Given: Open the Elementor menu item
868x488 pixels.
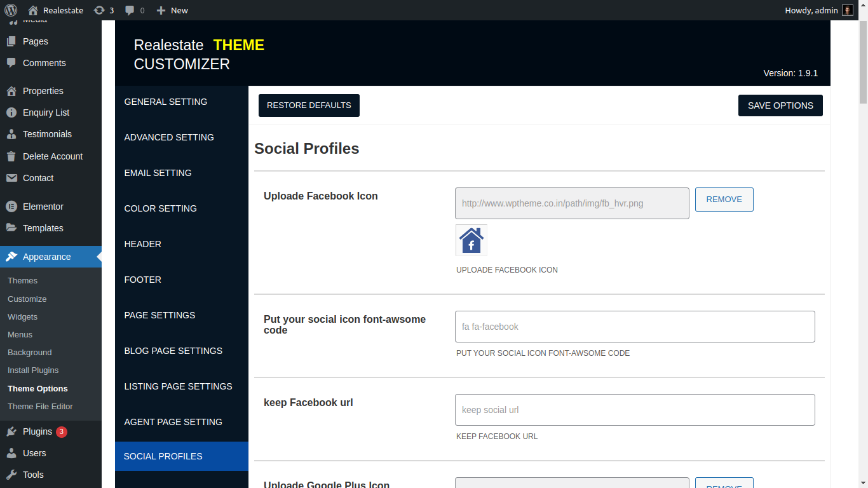Looking at the screenshot, I should click(43, 207).
